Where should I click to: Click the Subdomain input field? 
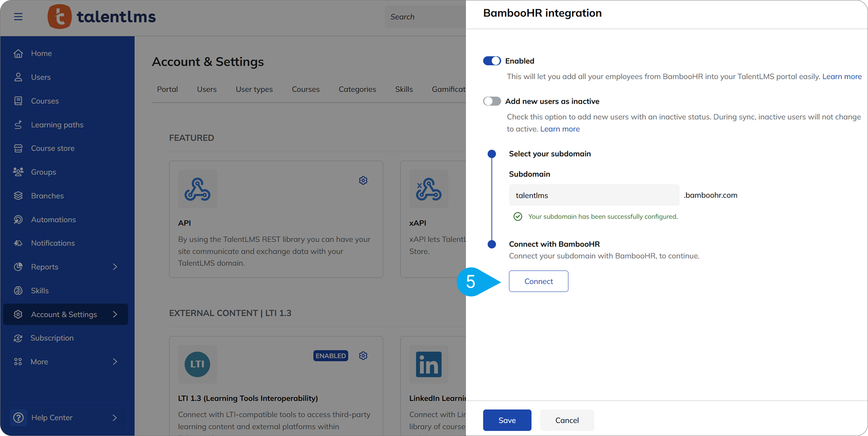coord(593,195)
